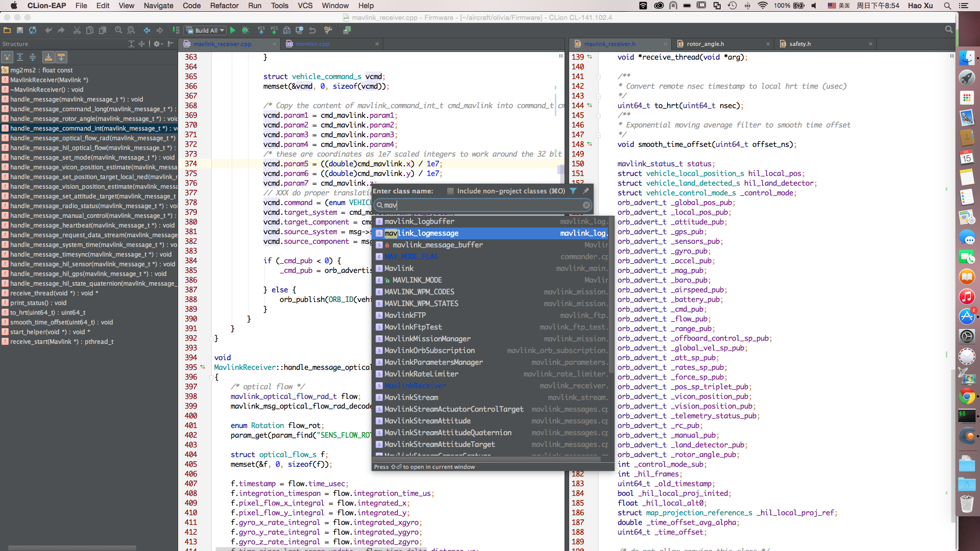
Task: Open the Structure panel view options gear
Action: tap(157, 44)
